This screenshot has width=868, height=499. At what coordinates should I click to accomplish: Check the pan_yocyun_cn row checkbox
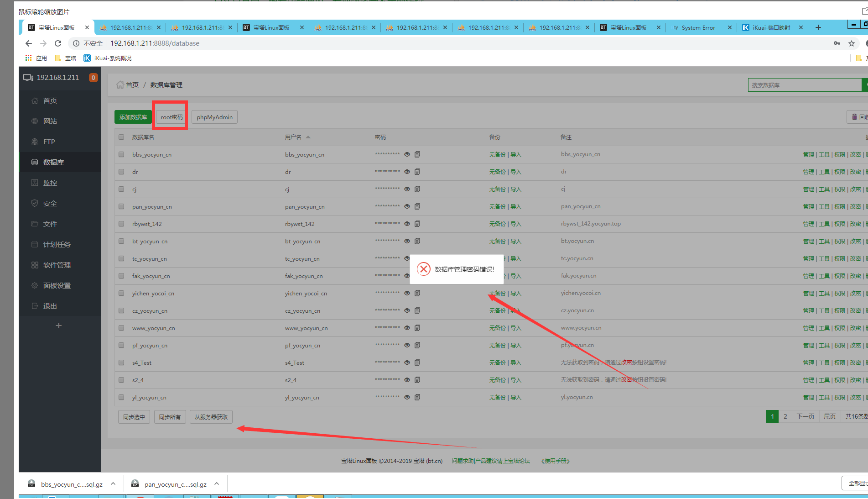pyautogui.click(x=121, y=206)
